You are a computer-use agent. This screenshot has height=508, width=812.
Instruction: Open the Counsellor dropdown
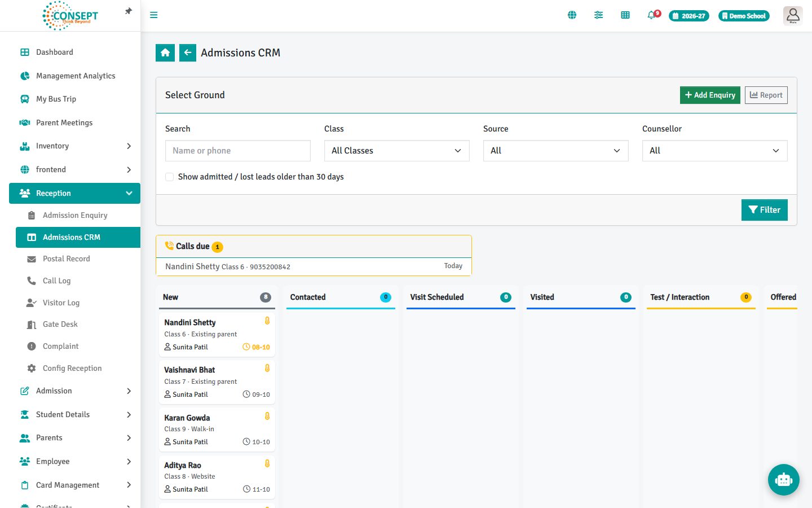tap(714, 151)
